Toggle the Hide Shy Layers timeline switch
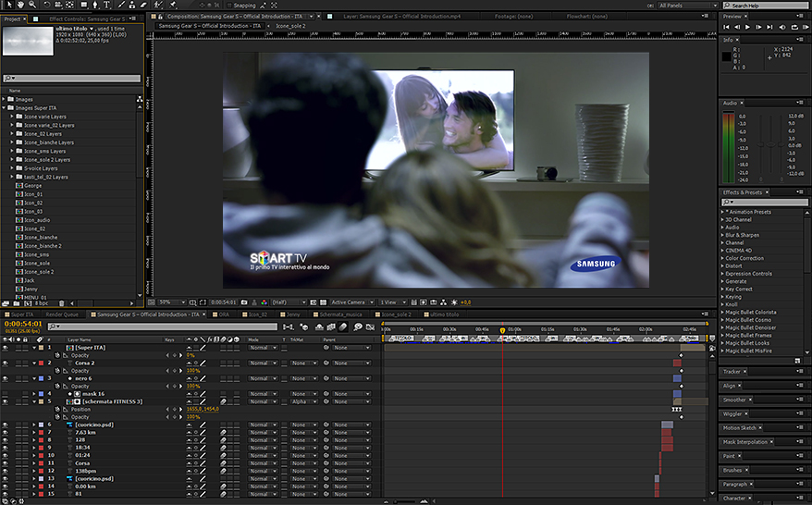This screenshot has width=812, height=505. coord(319,326)
